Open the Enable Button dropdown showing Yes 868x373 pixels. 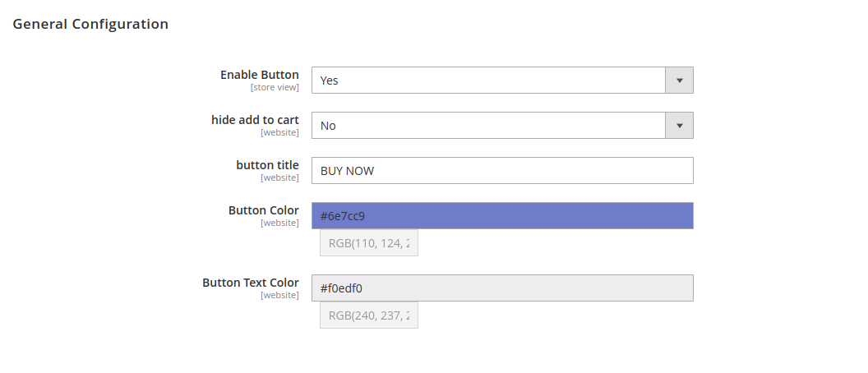(488, 81)
